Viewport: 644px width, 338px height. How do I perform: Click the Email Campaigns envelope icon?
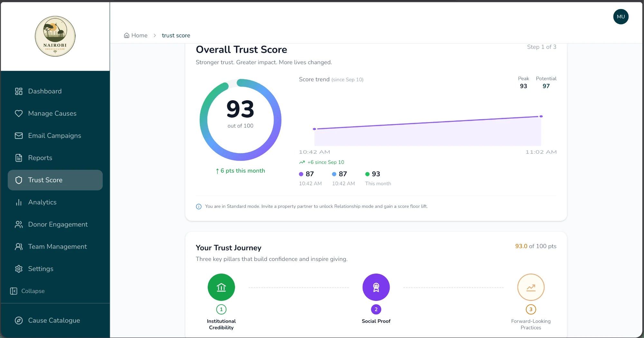(19, 136)
